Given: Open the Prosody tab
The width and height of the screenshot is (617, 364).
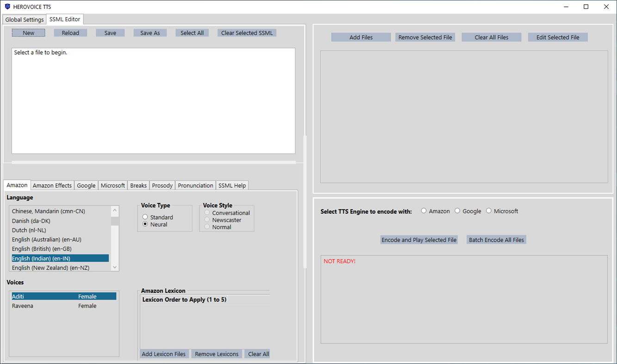Looking at the screenshot, I should pyautogui.click(x=162, y=185).
